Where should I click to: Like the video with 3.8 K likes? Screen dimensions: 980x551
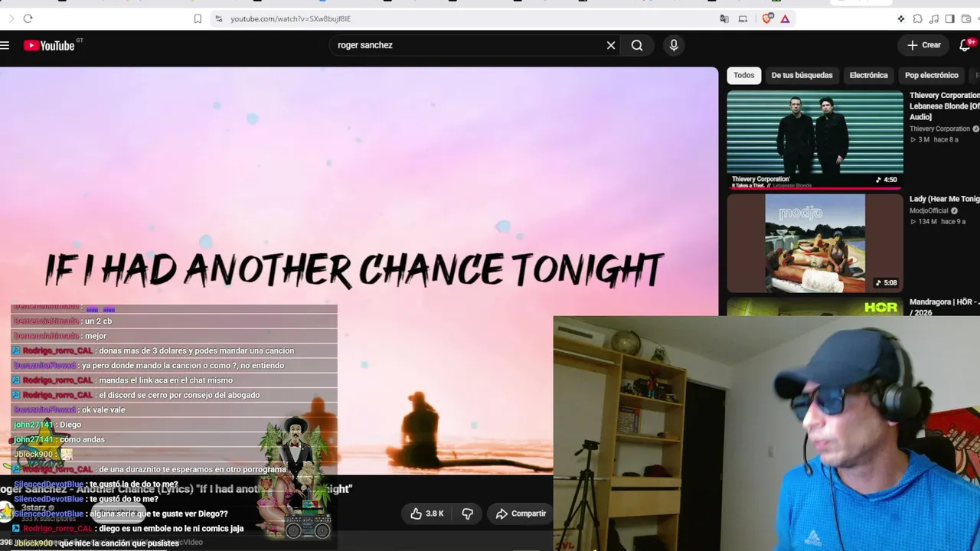point(427,514)
